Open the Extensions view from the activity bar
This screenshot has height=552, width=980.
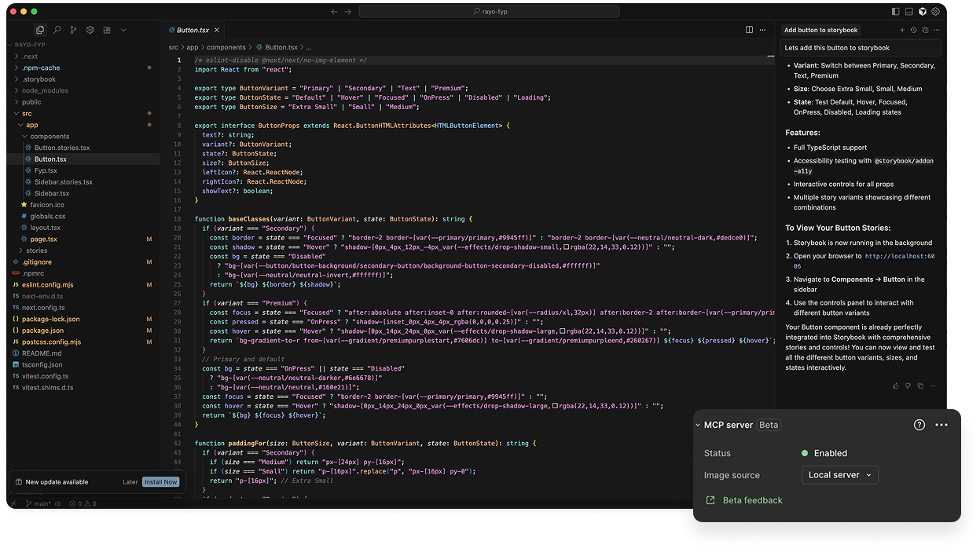pos(107,30)
